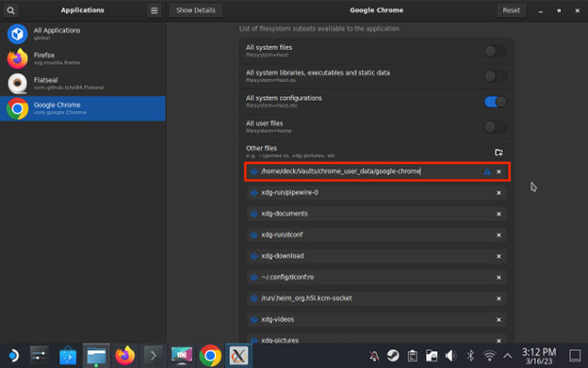Image resolution: width=588 pixels, height=368 pixels.
Task: Open the volume control in tray
Action: [450, 356]
